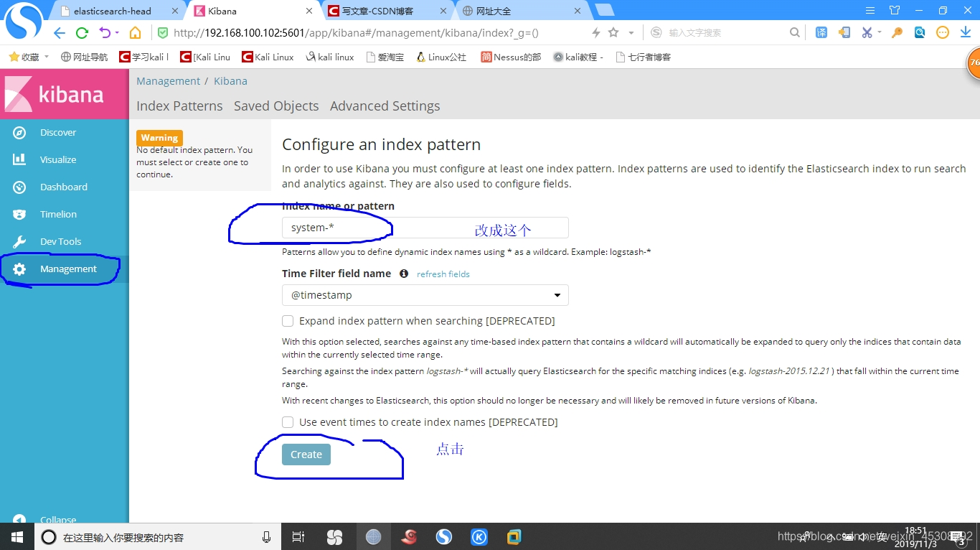Click the green shield security icon
This screenshot has height=550, width=980.
[163, 33]
